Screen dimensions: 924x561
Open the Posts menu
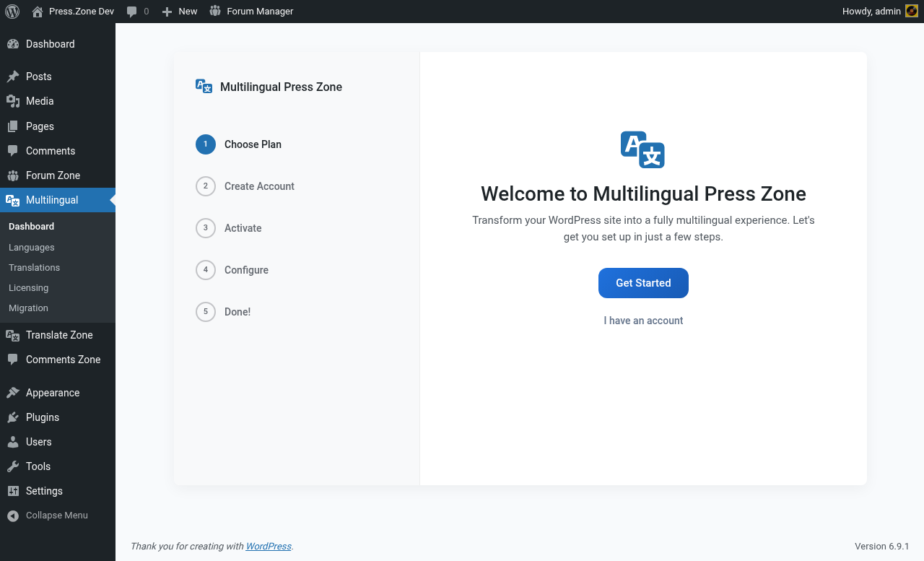click(x=58, y=77)
